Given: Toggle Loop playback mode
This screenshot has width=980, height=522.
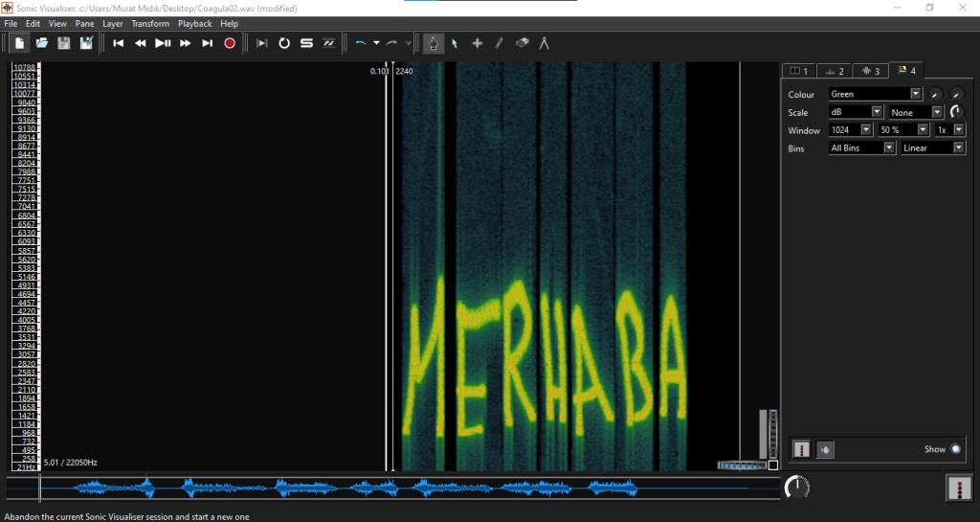Looking at the screenshot, I should pos(284,43).
